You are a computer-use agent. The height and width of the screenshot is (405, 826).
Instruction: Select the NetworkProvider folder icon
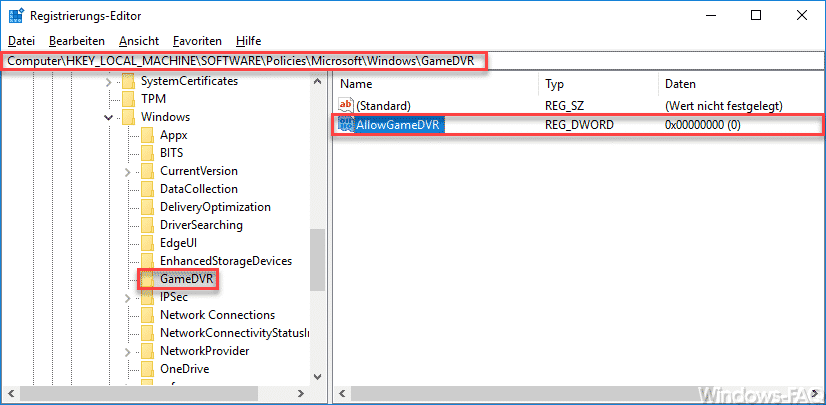tap(148, 351)
